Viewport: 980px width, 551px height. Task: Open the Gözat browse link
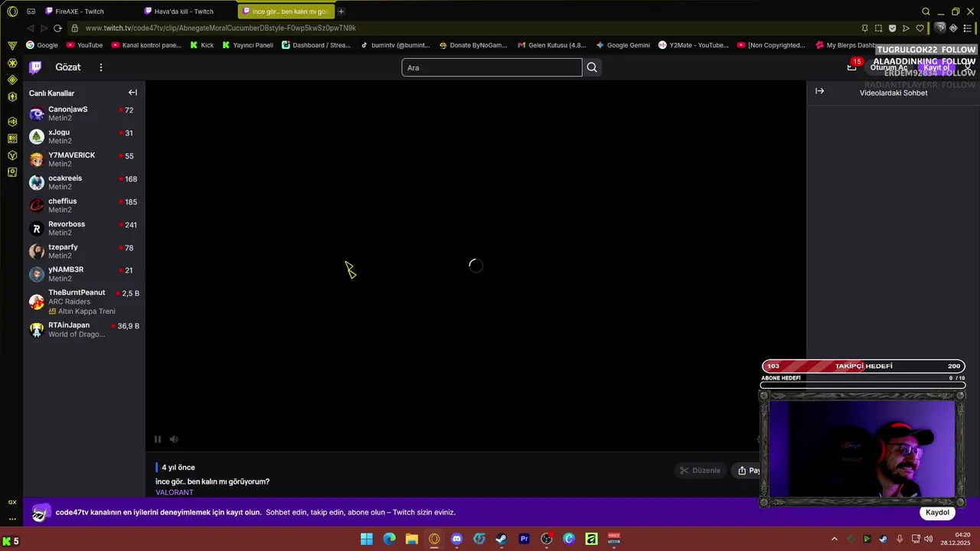coord(67,67)
